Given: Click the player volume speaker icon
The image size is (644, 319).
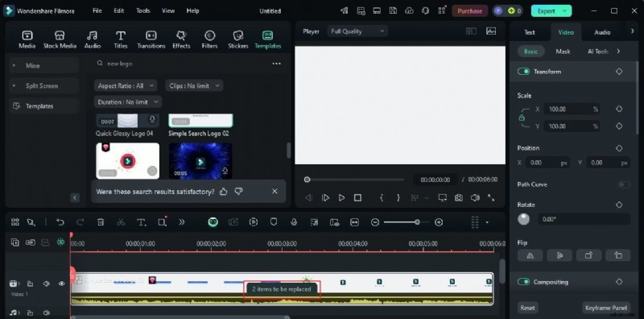Looking at the screenshot, I should [x=475, y=197].
